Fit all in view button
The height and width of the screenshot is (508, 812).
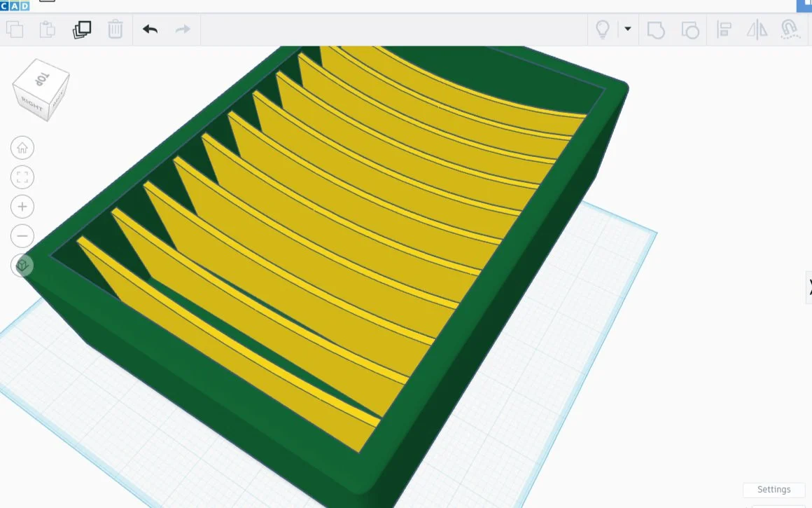[22, 177]
